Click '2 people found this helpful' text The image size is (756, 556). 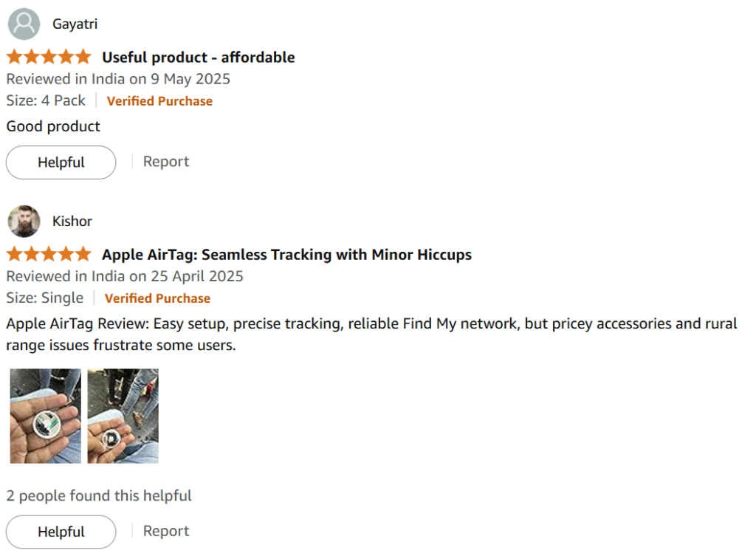click(99, 495)
